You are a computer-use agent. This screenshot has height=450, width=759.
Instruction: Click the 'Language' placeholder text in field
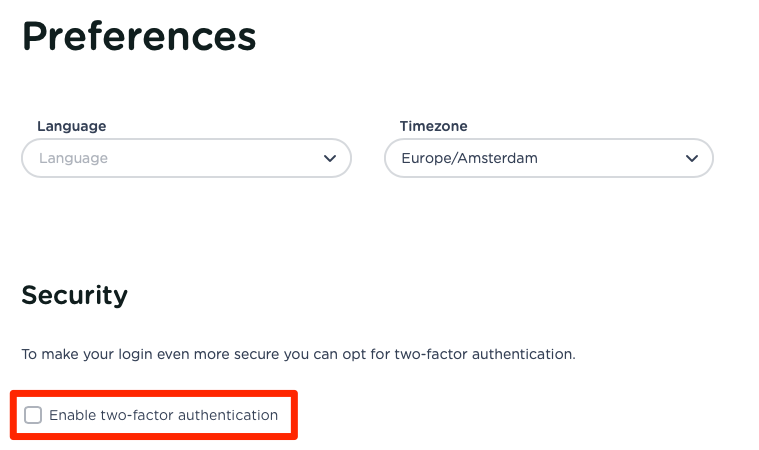73,158
